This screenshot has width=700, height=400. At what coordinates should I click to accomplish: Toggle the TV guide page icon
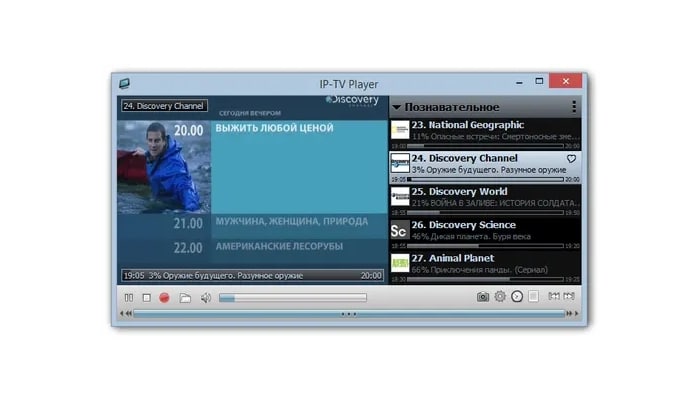point(533,296)
